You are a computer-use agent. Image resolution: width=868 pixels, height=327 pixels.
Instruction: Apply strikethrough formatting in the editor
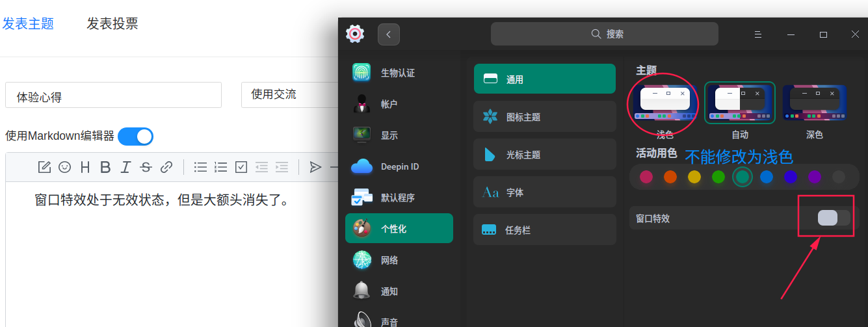click(146, 167)
